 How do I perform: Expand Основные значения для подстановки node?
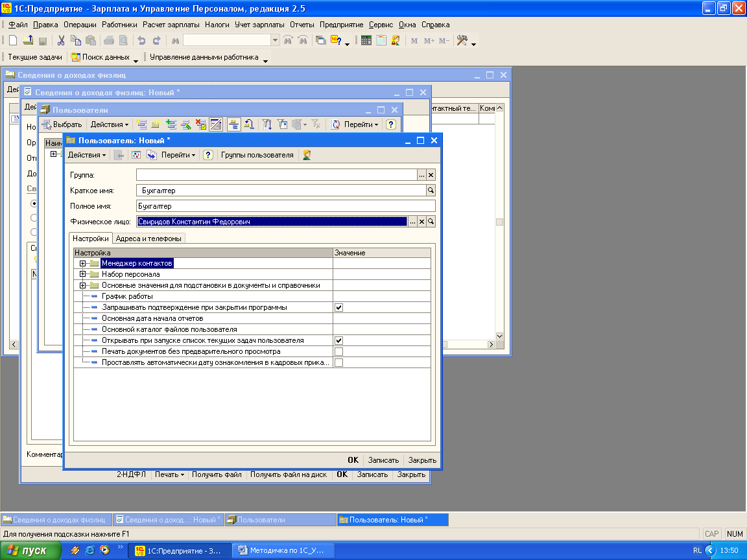(x=82, y=285)
